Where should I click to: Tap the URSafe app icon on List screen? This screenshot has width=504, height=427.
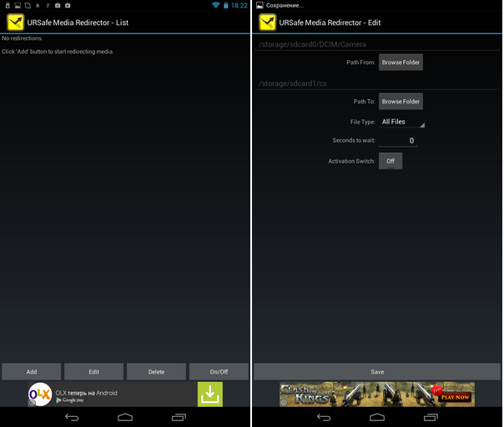tap(15, 23)
